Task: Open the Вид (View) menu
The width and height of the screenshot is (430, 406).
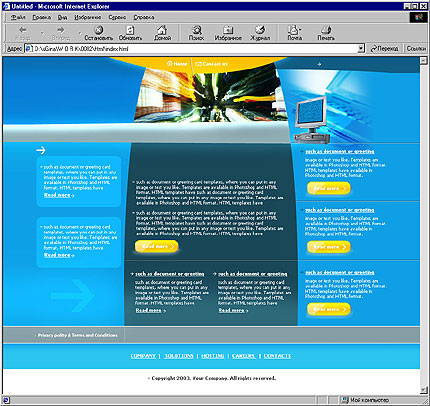Action: [62, 17]
